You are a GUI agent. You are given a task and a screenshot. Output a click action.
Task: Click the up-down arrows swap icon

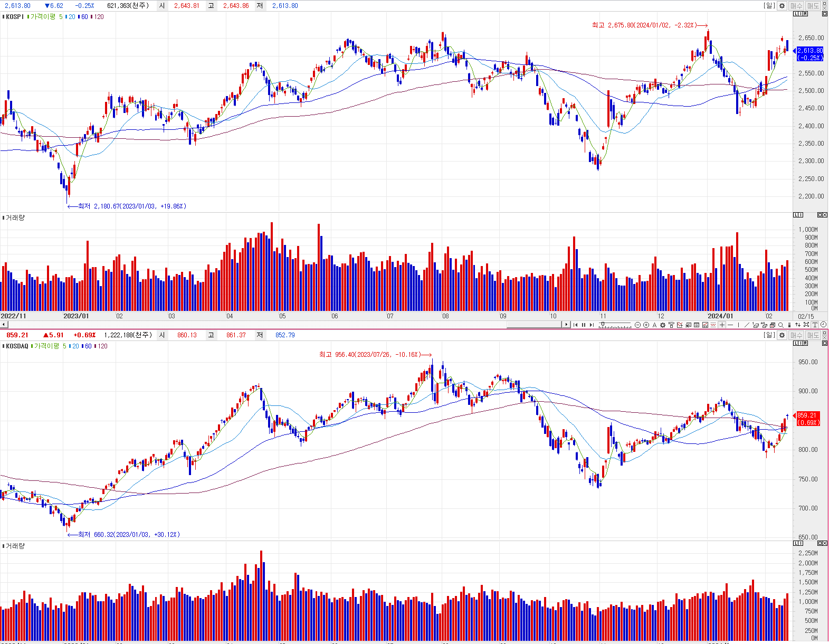(798, 325)
